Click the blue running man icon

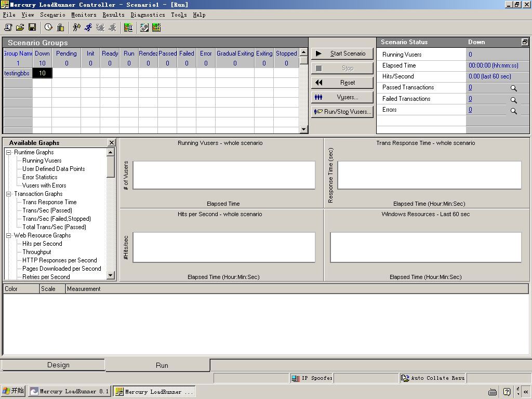[88, 28]
